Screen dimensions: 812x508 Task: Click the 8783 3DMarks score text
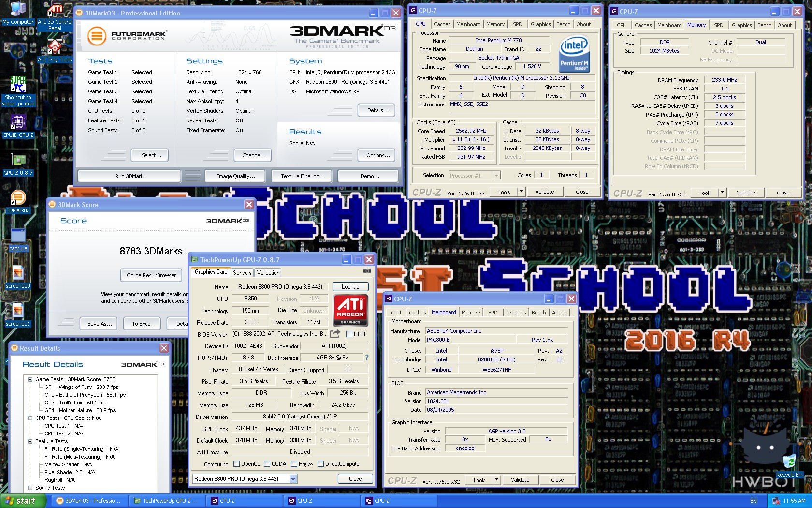tap(151, 251)
